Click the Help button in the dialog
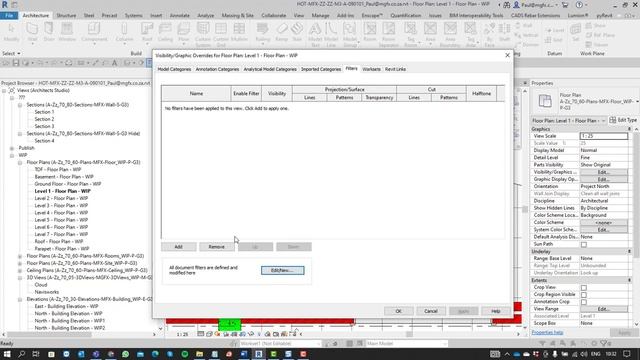 (496, 311)
